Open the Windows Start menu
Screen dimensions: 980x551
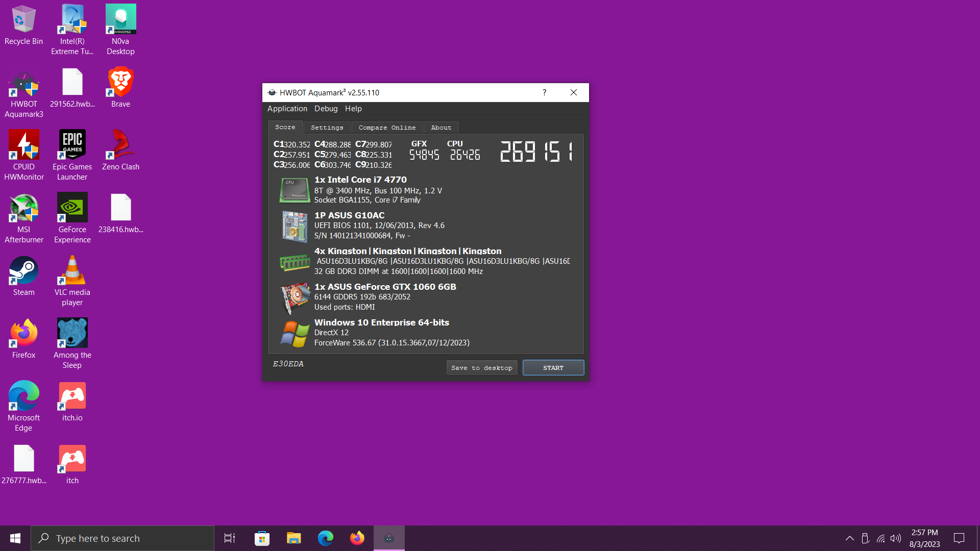(x=15, y=538)
